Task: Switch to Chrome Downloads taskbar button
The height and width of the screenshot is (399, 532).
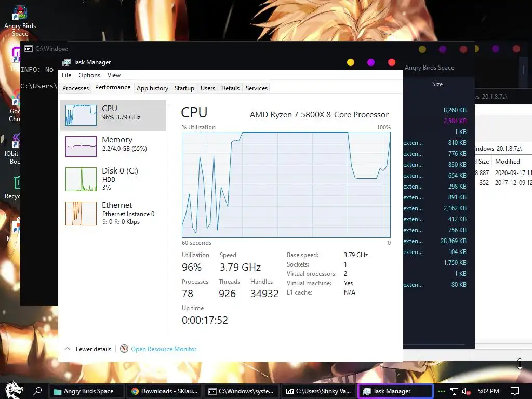Action: tap(165, 391)
